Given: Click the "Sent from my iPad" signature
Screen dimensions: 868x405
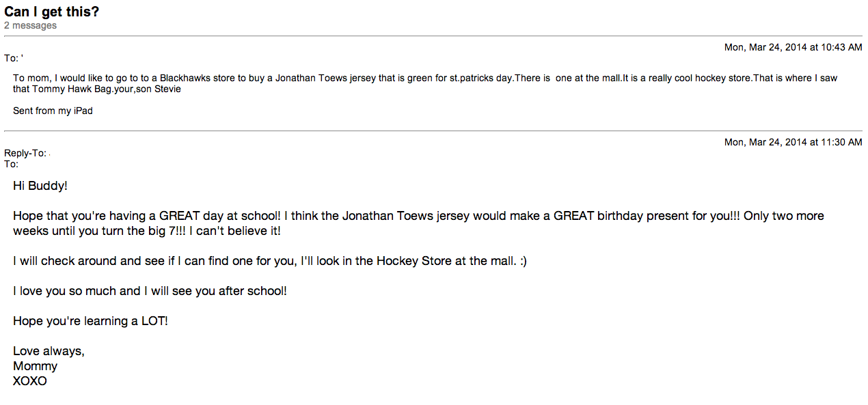Looking at the screenshot, I should pyautogui.click(x=53, y=111).
